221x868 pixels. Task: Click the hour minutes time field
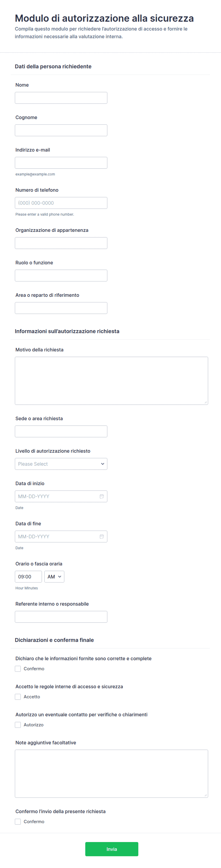tap(28, 577)
